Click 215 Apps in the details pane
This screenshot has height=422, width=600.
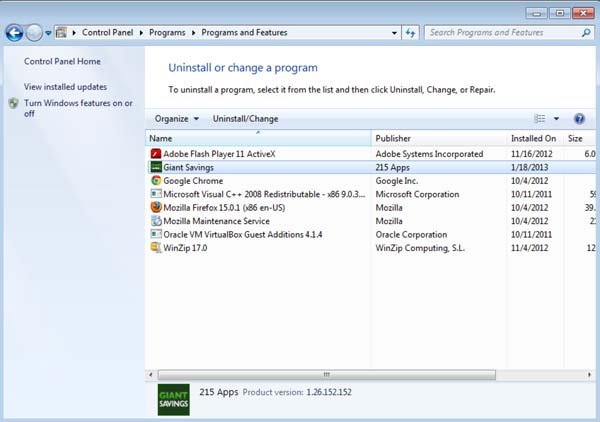coord(219,392)
